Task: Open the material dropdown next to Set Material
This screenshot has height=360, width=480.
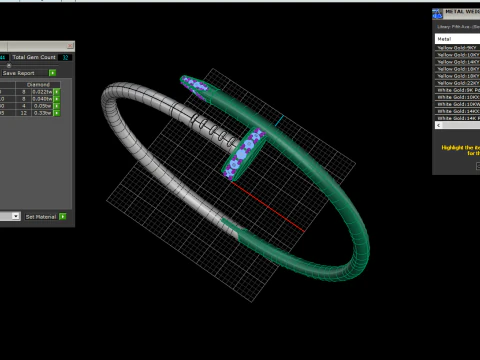Action: 15,216
